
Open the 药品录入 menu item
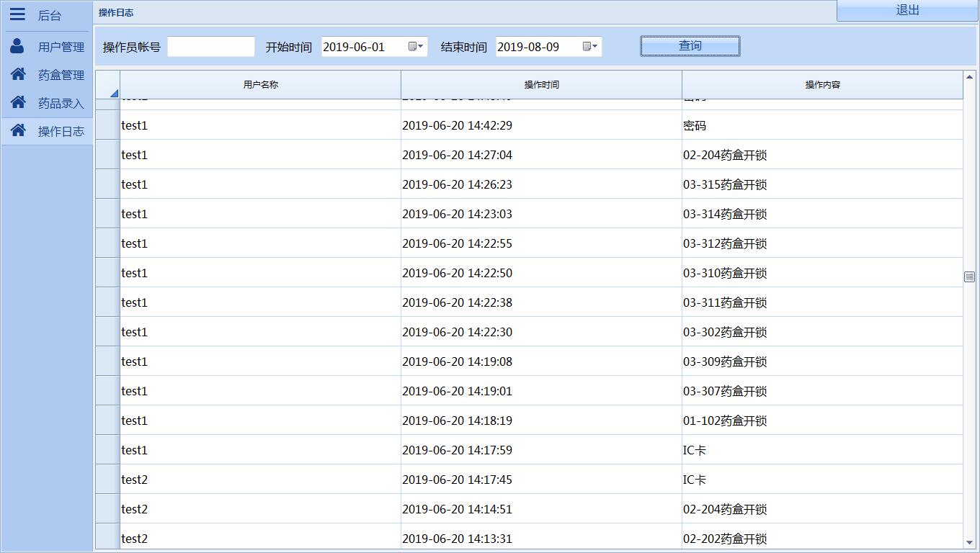61,104
